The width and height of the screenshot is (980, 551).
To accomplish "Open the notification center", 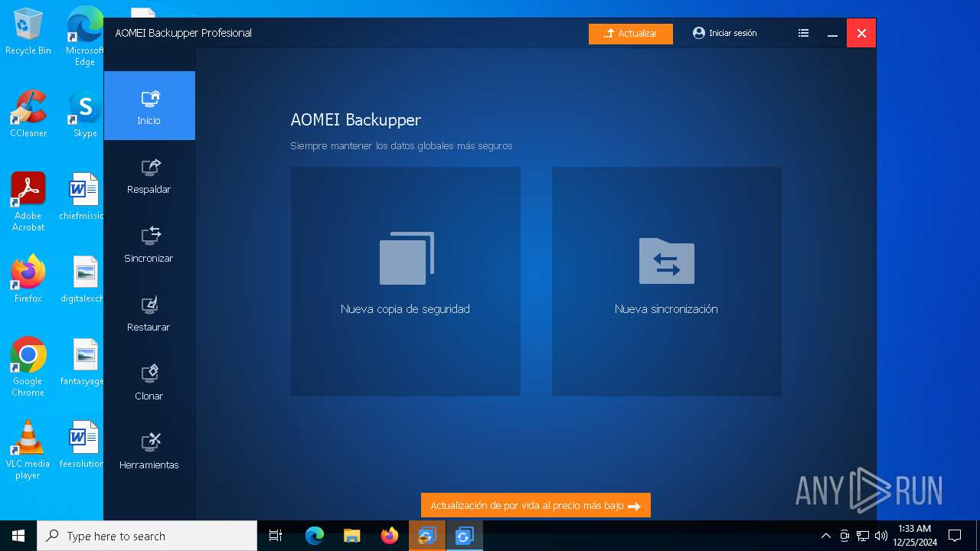I will 955,536.
